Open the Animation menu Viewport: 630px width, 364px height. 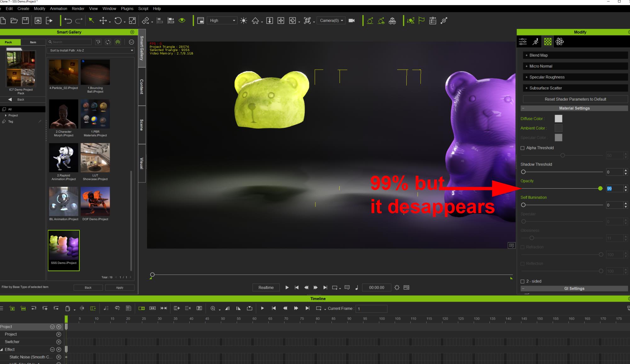(59, 9)
